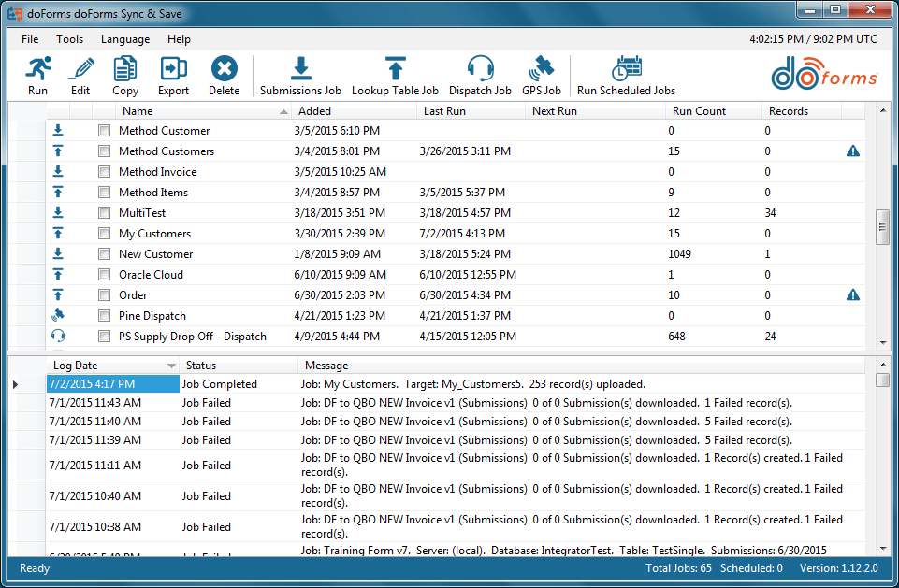Create a Lookup Table Job

coord(395,69)
